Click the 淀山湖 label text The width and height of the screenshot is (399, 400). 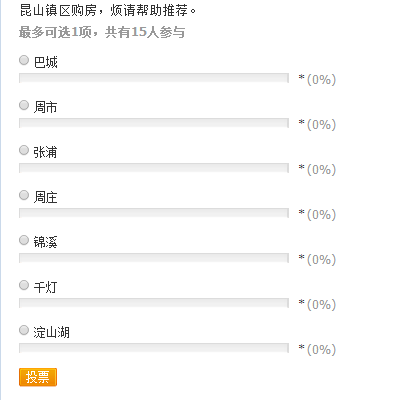(51, 332)
